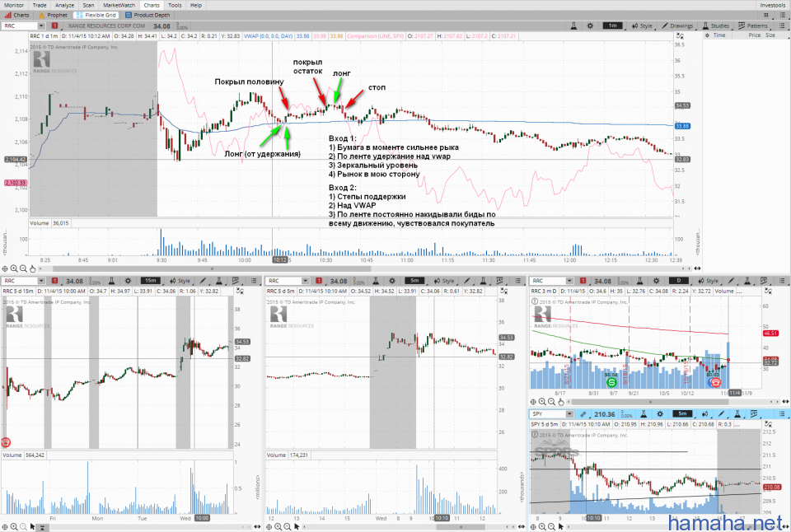Image resolution: width=791 pixels, height=532 pixels.
Task: Select the Prophet sub-tab
Action: click(x=53, y=15)
